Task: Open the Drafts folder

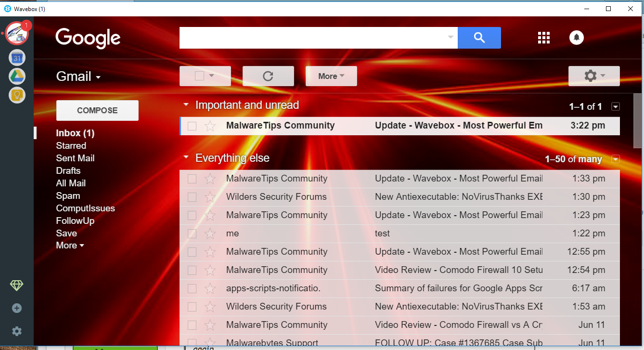Action: pyautogui.click(x=68, y=171)
